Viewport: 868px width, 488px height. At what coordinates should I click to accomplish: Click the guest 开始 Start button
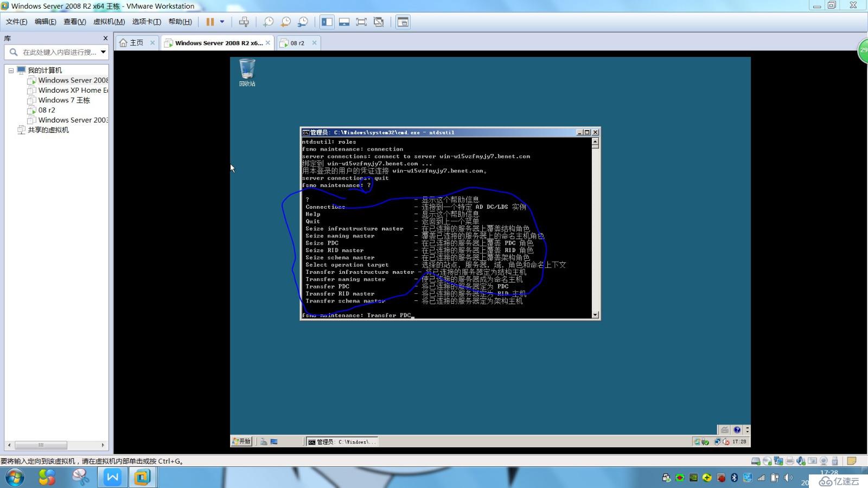pyautogui.click(x=241, y=441)
